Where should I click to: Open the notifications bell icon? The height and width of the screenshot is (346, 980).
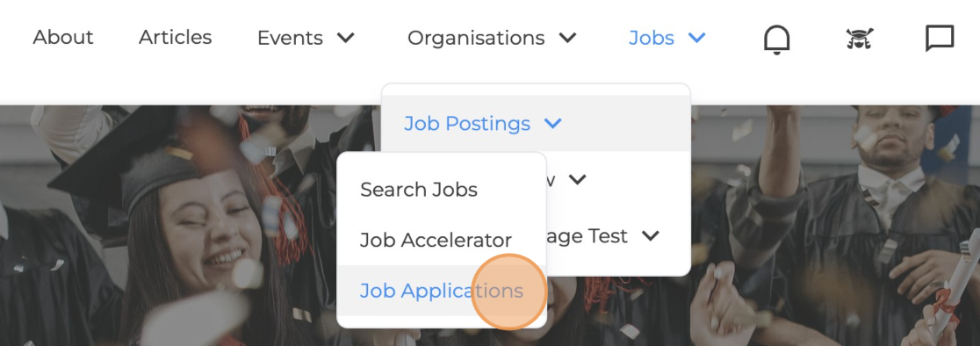(776, 40)
